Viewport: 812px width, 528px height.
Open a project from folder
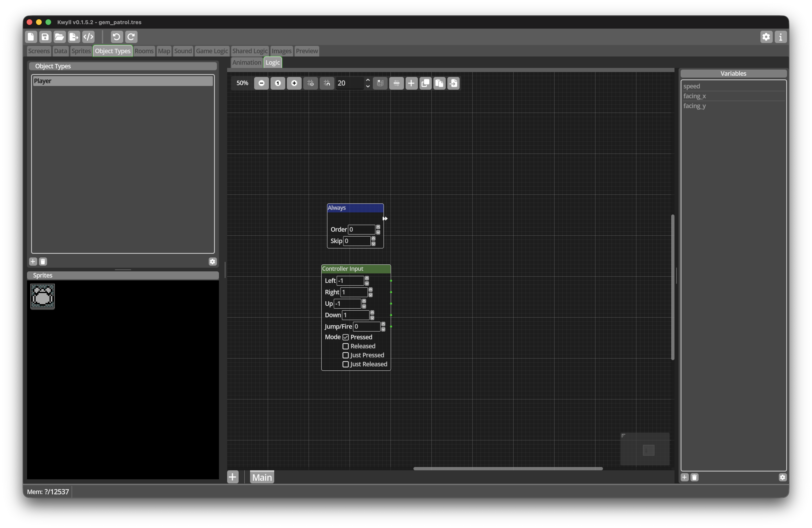[59, 36]
